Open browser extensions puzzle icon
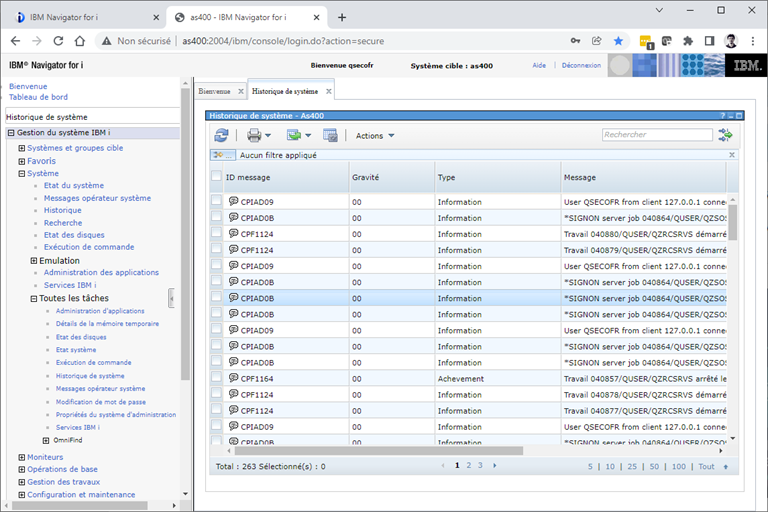The height and width of the screenshot is (512, 768). [688, 41]
